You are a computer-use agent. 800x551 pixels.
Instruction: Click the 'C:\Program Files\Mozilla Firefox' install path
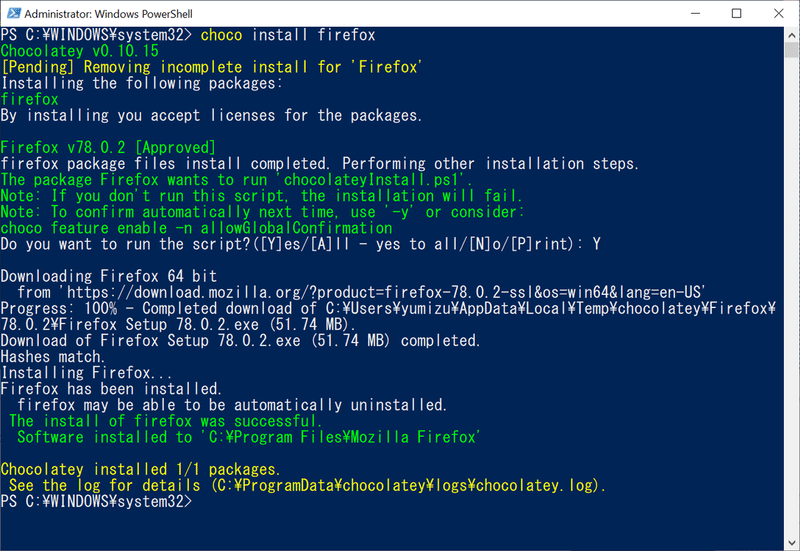[342, 437]
